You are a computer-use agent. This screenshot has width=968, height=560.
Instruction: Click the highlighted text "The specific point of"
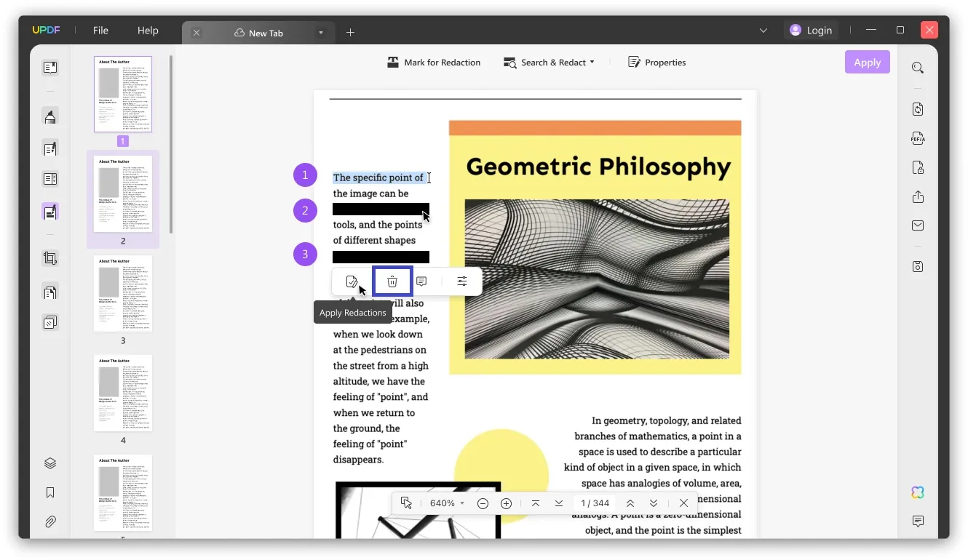[x=378, y=177]
